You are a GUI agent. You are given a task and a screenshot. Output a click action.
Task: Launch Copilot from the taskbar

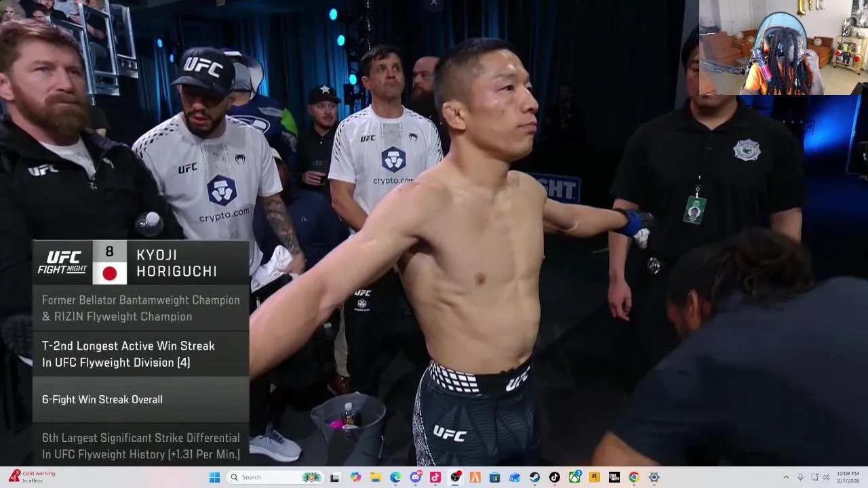[x=355, y=477]
